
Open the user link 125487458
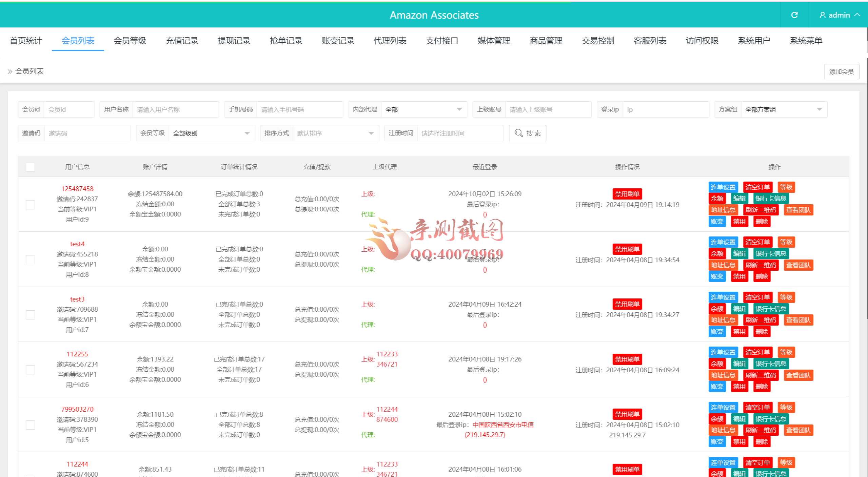pyautogui.click(x=77, y=189)
